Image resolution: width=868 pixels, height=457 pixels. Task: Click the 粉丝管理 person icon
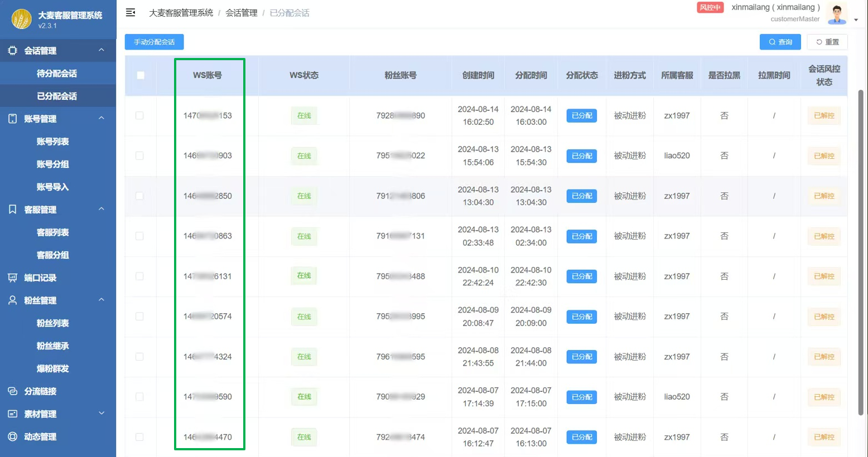12,300
